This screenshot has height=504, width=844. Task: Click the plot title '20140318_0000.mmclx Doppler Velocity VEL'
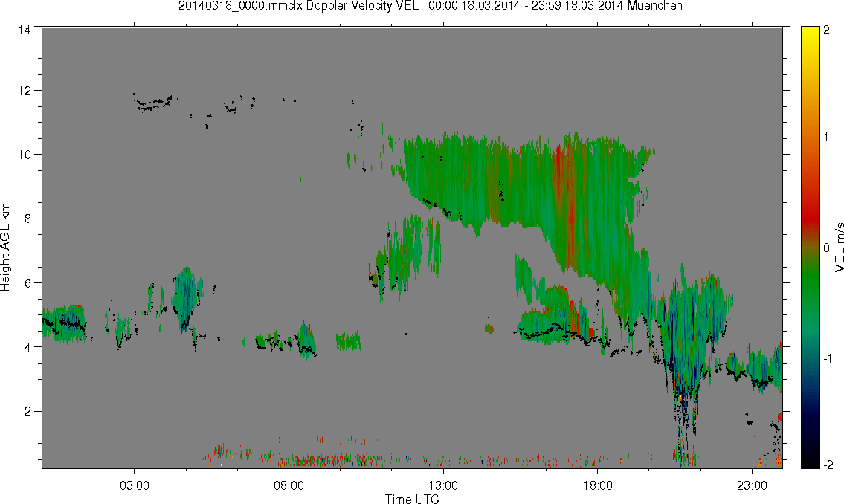pos(298,6)
